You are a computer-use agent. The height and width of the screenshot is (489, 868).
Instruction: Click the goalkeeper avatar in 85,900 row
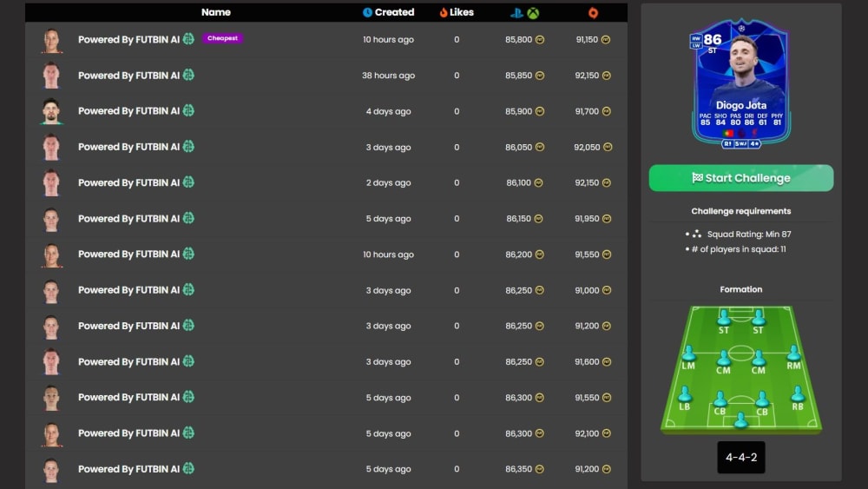click(x=51, y=111)
